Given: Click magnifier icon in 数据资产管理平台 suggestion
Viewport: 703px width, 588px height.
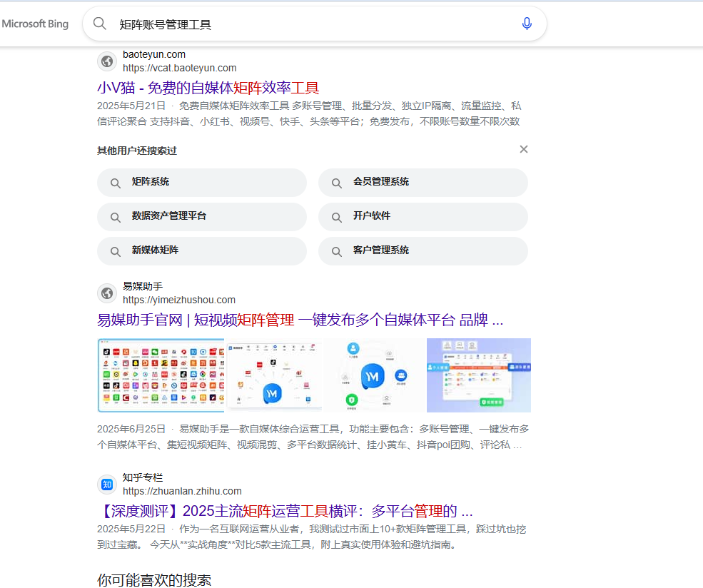Looking at the screenshot, I should click(x=115, y=218).
